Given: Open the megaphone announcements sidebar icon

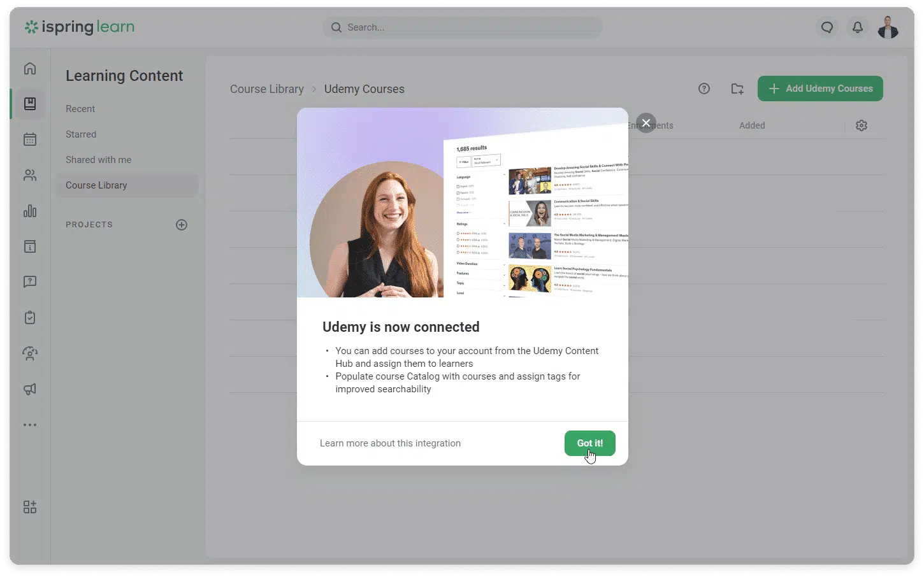Looking at the screenshot, I should tap(30, 388).
